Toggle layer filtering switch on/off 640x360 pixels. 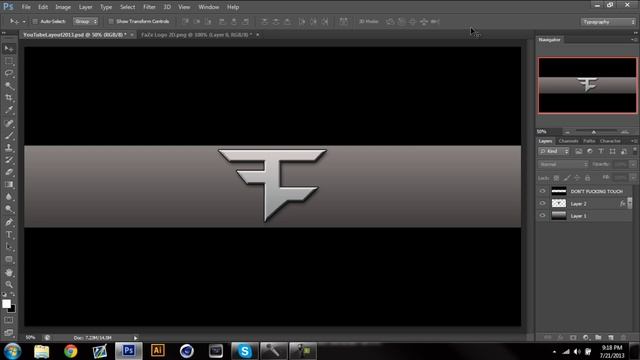[x=635, y=151]
